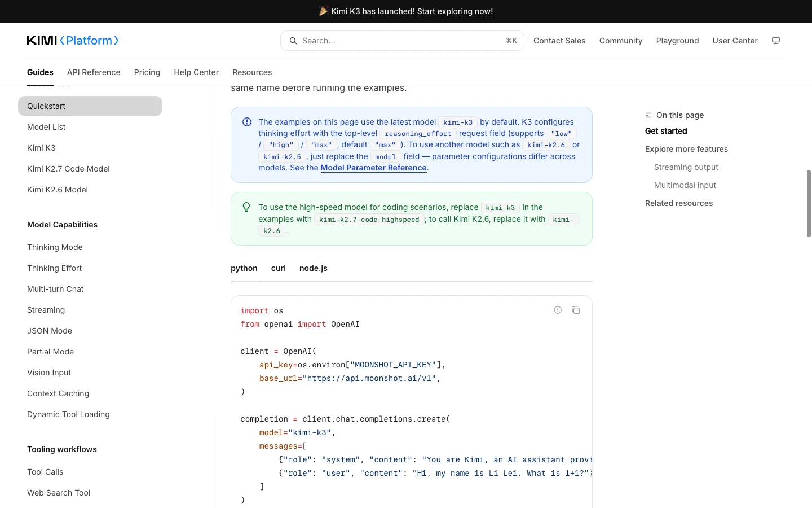Open the Pricing tab
The height and width of the screenshot is (508, 812).
tap(147, 72)
